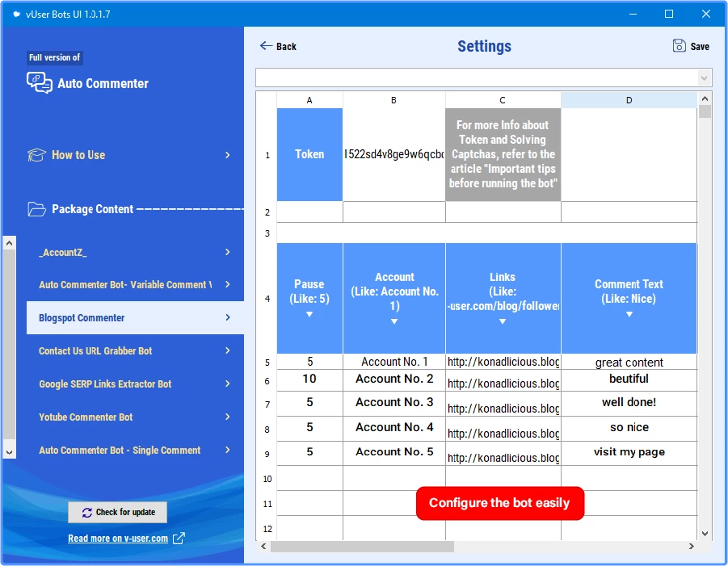The height and width of the screenshot is (566, 728).
Task: Click the spreadsheet horizontal scrollbar right arrow
Action: tap(692, 547)
